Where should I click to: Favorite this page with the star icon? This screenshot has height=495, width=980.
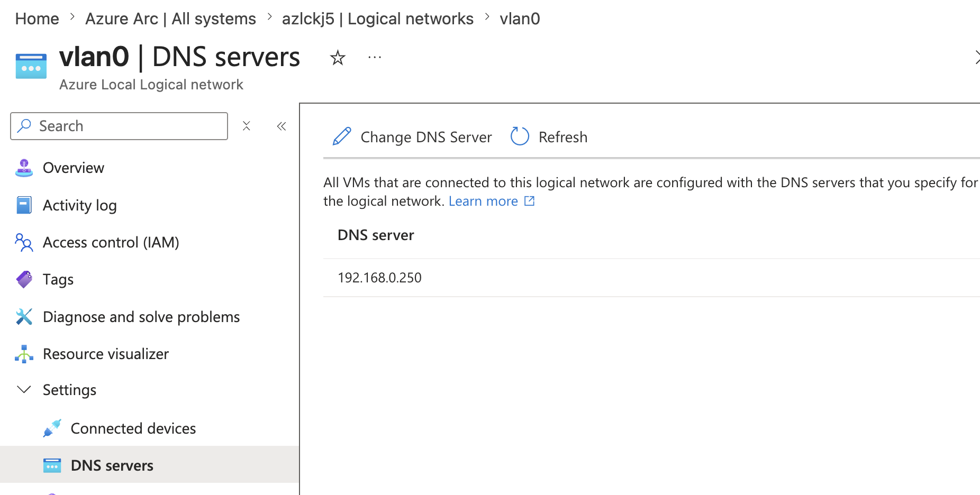(338, 57)
